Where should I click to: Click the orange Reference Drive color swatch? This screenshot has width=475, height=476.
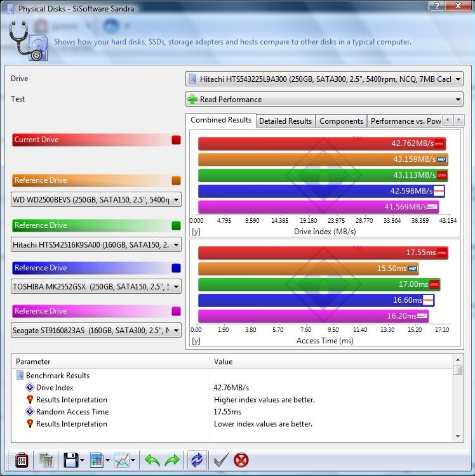click(176, 180)
